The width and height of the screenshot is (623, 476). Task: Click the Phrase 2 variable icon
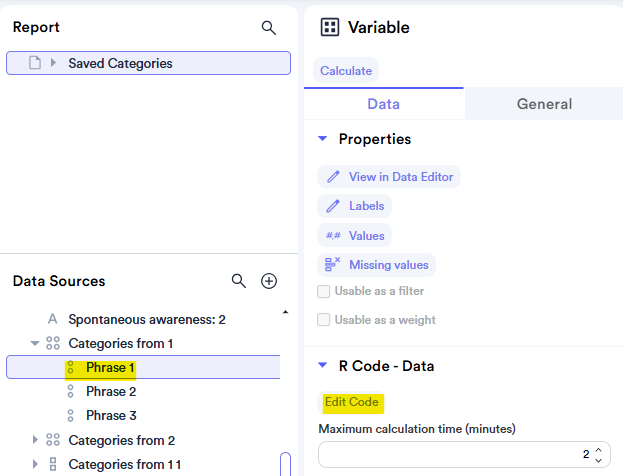coord(71,392)
